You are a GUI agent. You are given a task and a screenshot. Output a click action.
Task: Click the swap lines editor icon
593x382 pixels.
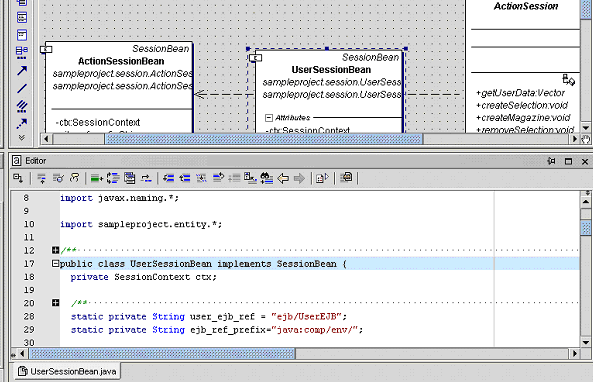coord(146,178)
